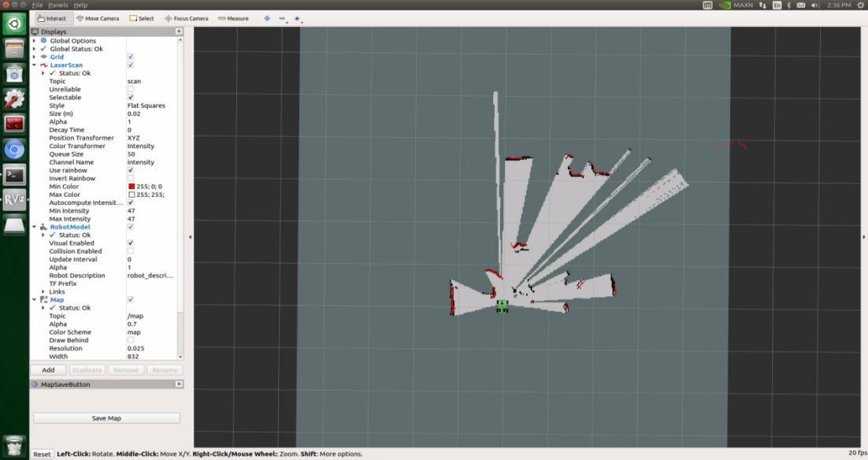Expand the Links item under RobotModel

click(43, 291)
